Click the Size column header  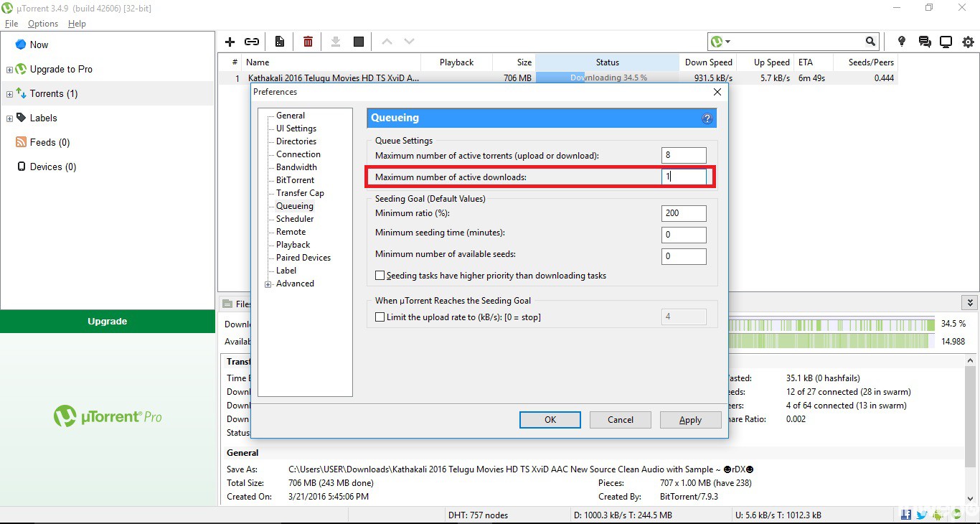[x=514, y=62]
